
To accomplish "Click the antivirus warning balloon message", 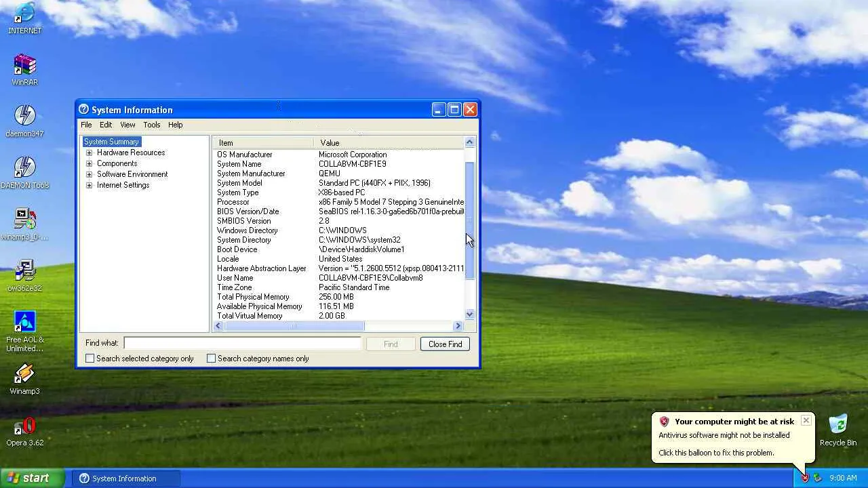I will tap(724, 435).
